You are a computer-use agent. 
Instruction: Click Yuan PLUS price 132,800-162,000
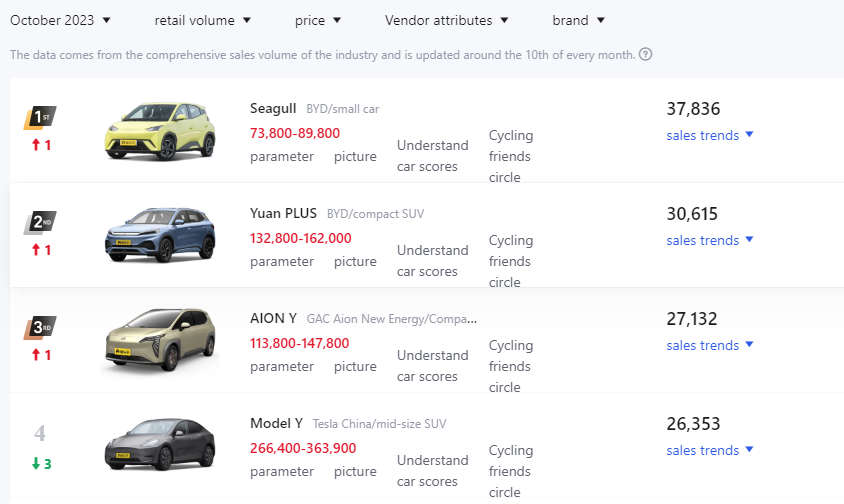coord(300,238)
